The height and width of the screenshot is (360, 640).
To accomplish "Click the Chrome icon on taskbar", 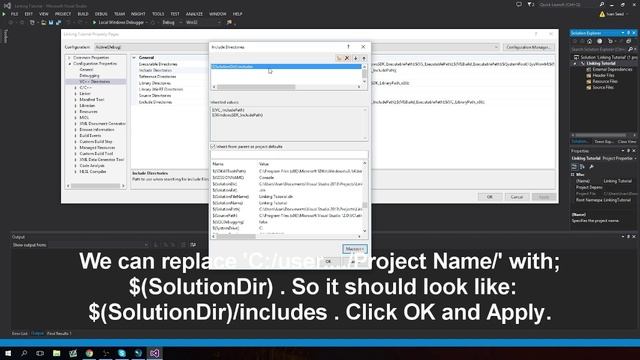I will (89, 353).
